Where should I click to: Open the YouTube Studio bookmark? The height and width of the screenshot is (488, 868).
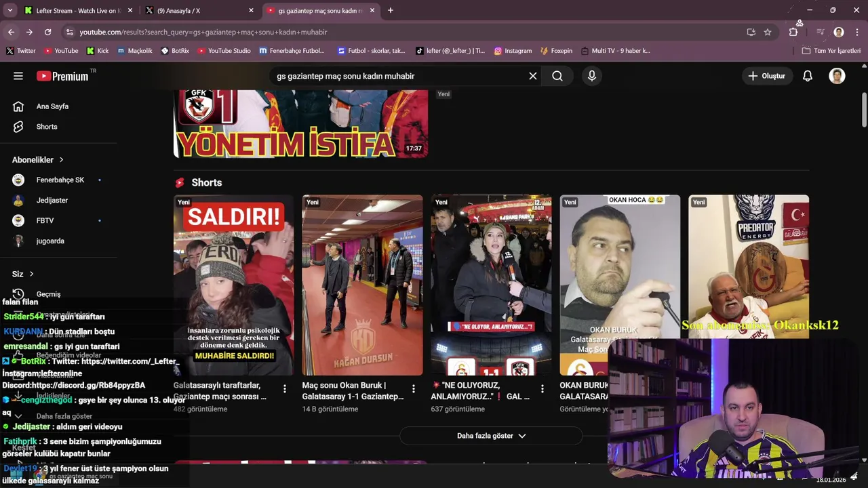pos(224,51)
